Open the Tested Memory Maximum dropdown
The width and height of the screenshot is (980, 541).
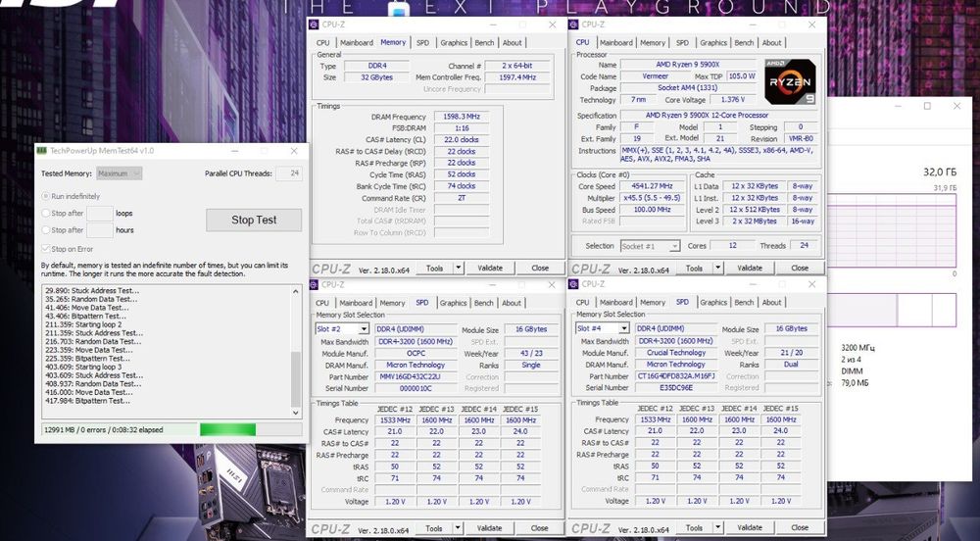tap(120, 173)
